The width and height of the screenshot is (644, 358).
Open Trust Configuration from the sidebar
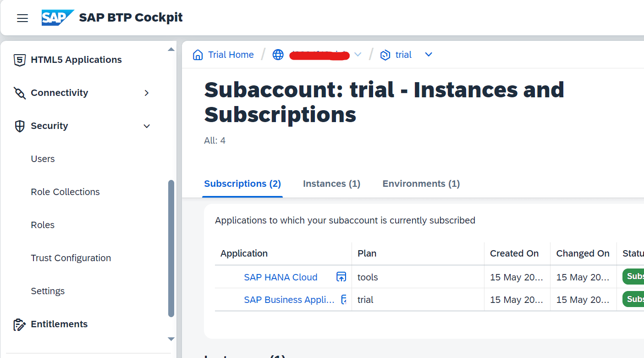tap(71, 257)
